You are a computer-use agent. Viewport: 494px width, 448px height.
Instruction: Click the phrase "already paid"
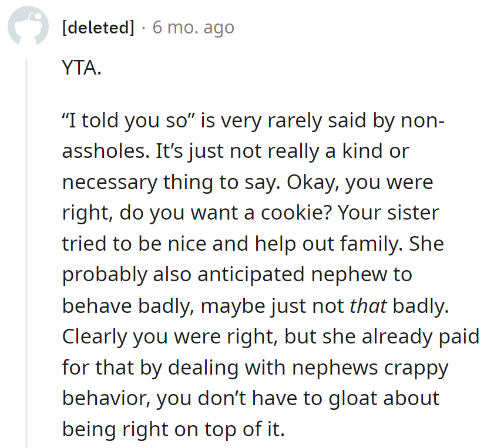tap(421, 337)
